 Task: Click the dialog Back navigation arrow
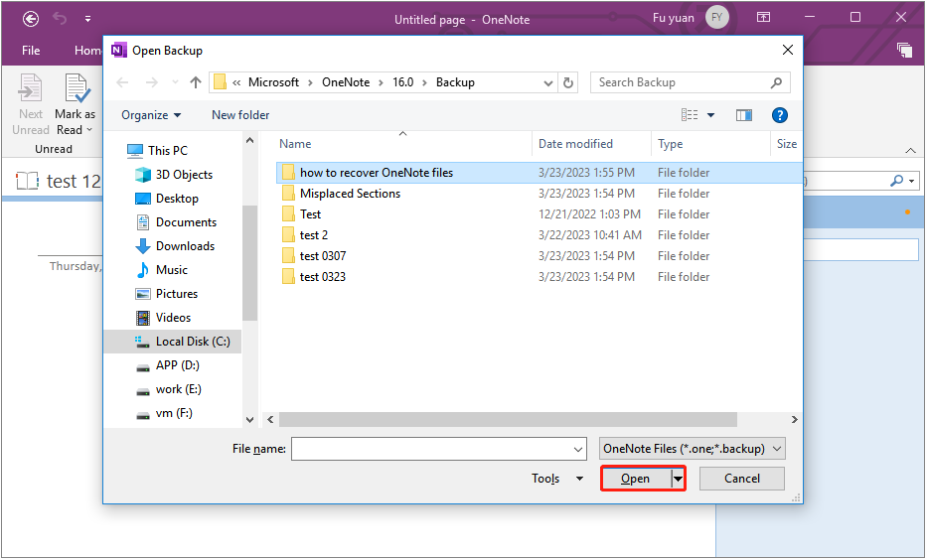122,82
